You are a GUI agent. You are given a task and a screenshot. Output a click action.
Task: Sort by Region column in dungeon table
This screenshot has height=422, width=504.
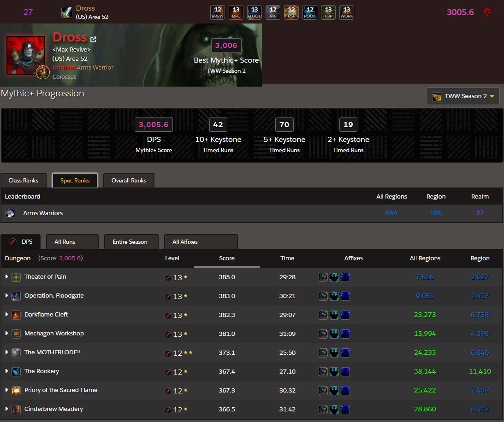pos(480,258)
